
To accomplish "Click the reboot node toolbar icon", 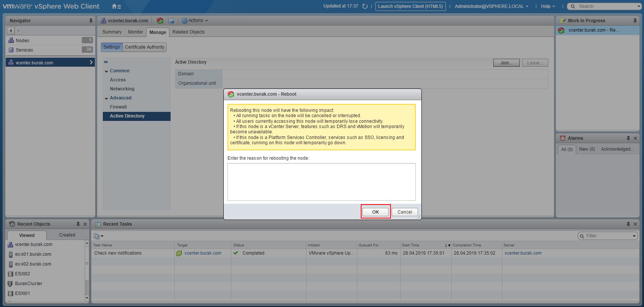I will 160,21.
